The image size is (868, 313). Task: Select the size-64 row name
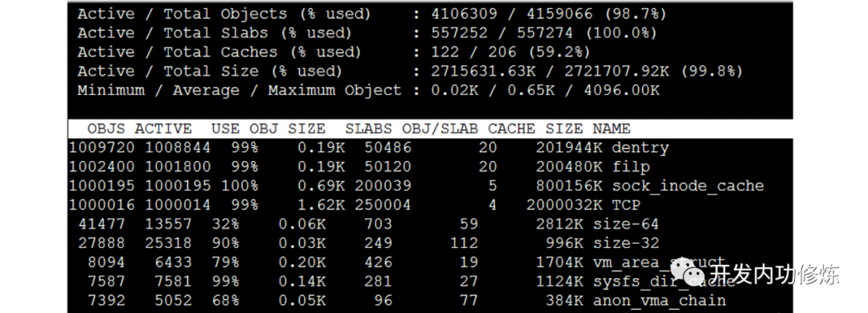pyautogui.click(x=626, y=224)
